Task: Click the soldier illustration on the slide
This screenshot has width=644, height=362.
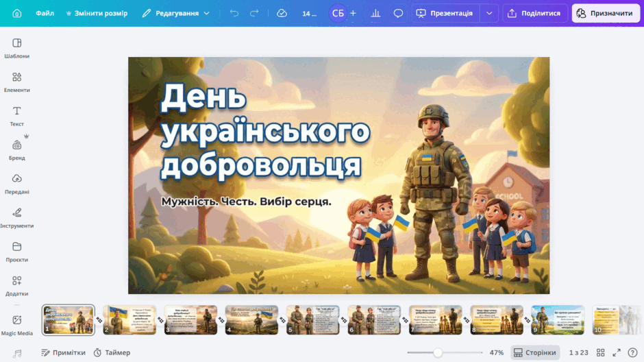Action: point(436,193)
